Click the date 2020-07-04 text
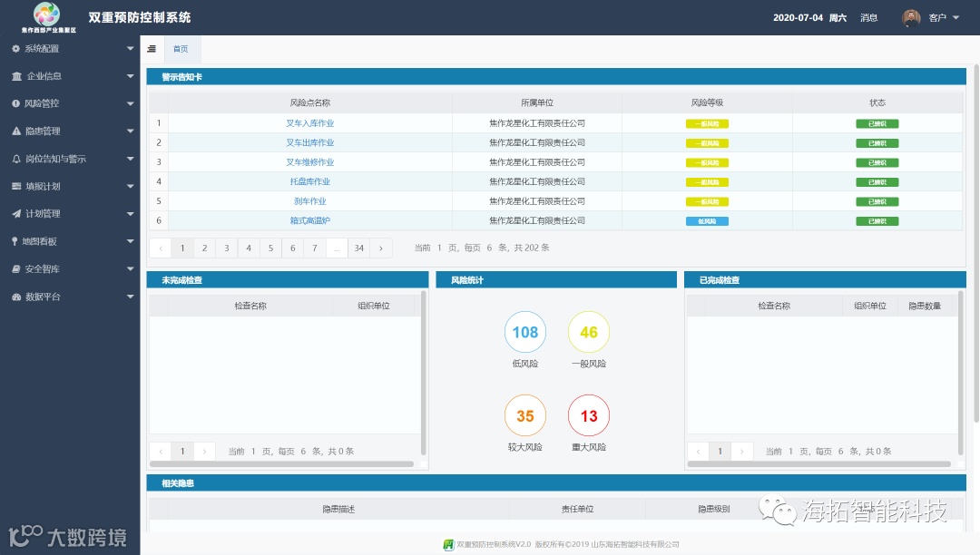The width and height of the screenshot is (980, 555). click(x=798, y=17)
